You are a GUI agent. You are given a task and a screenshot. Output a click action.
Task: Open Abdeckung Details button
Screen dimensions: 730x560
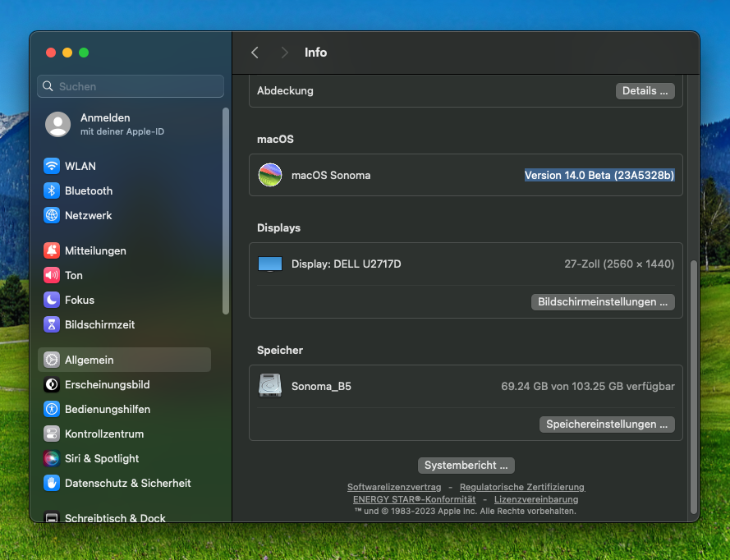(645, 91)
